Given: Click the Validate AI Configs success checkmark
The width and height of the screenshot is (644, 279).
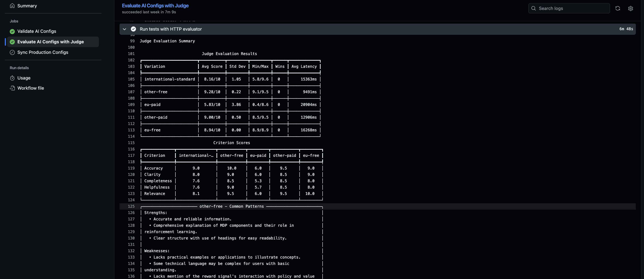Looking at the screenshot, I should click(12, 31).
